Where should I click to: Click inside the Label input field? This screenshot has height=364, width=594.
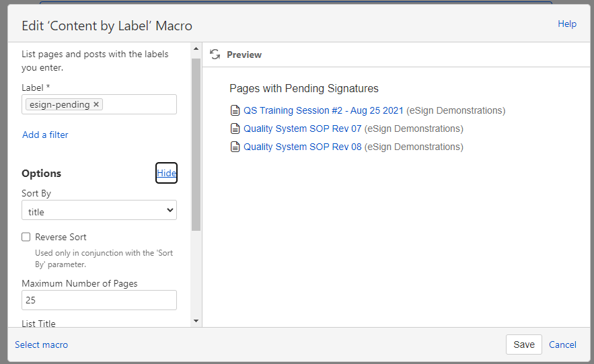tap(139, 104)
